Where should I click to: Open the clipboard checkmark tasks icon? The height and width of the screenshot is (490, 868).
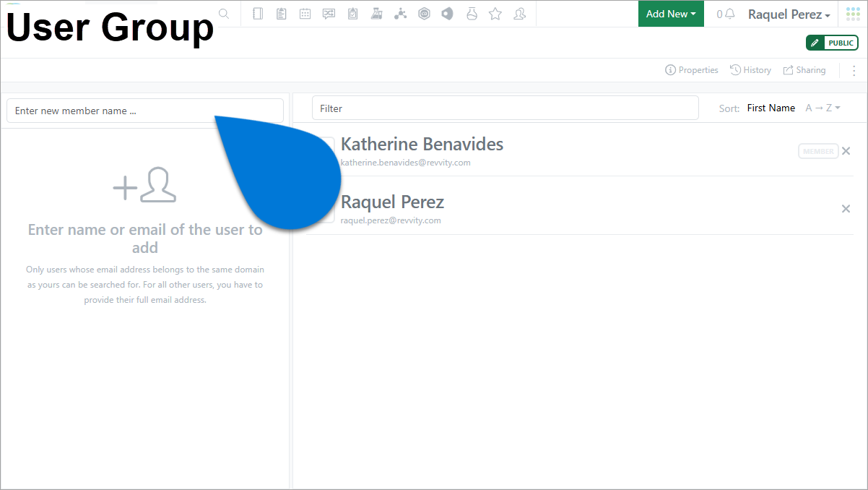(352, 14)
